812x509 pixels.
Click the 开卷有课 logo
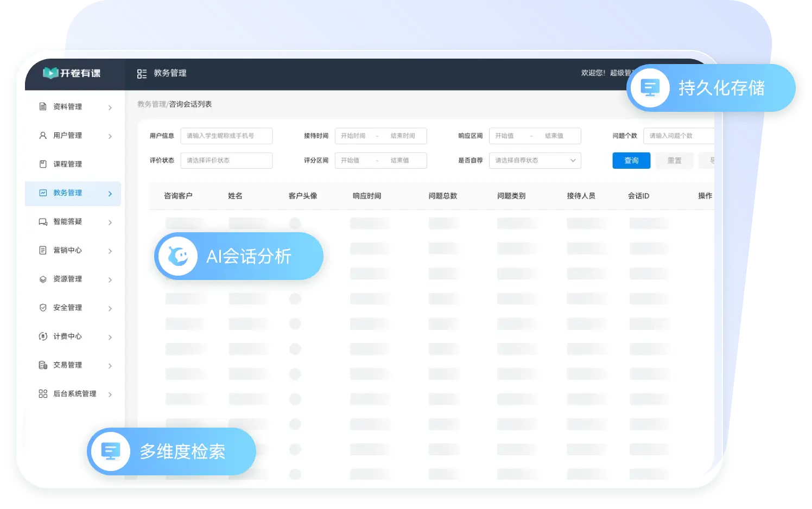pyautogui.click(x=72, y=73)
